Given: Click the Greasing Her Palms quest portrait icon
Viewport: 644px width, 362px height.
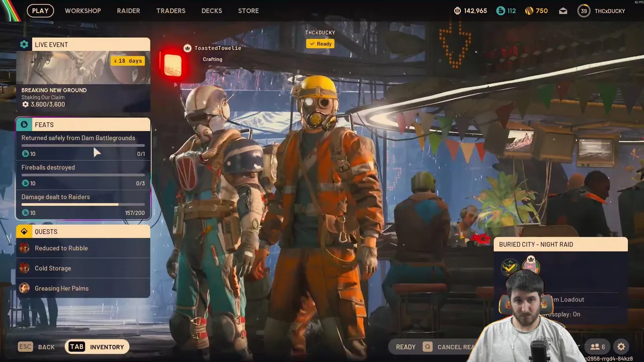Looking at the screenshot, I should [24, 288].
